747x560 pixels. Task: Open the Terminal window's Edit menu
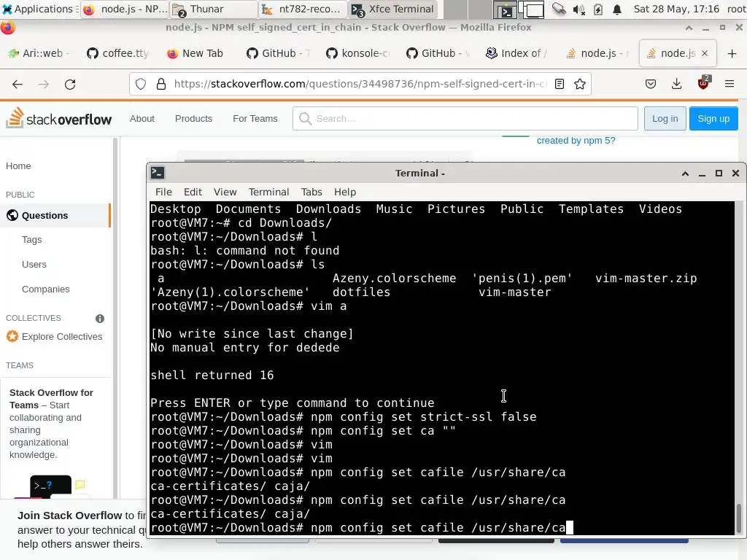point(193,192)
